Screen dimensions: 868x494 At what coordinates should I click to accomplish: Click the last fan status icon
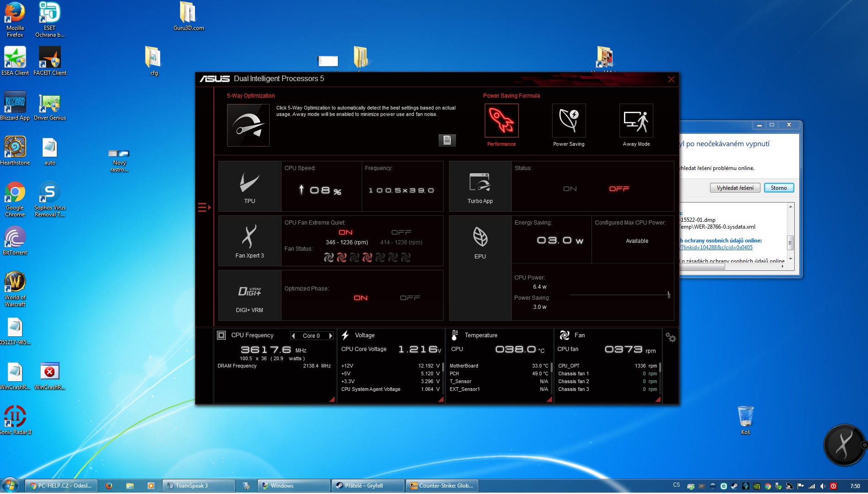pos(406,258)
